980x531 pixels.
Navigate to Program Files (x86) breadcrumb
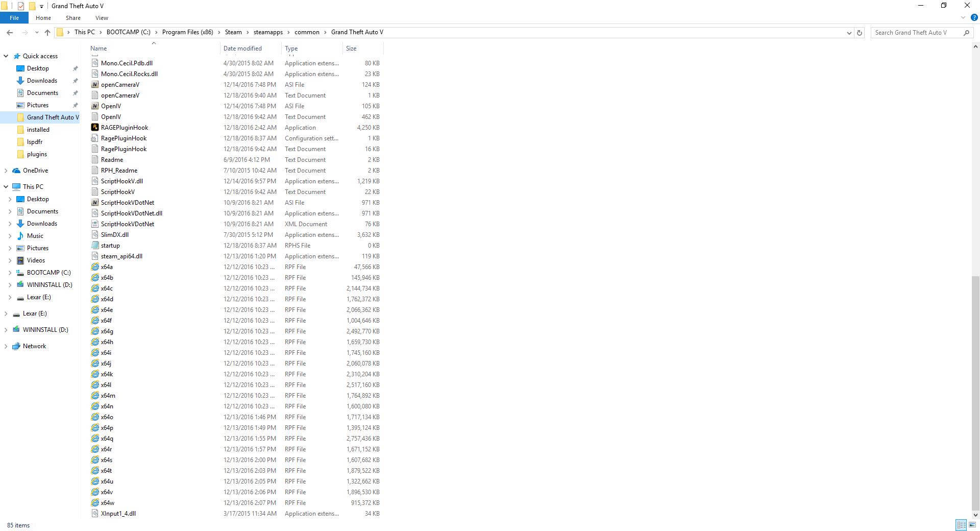coord(188,32)
